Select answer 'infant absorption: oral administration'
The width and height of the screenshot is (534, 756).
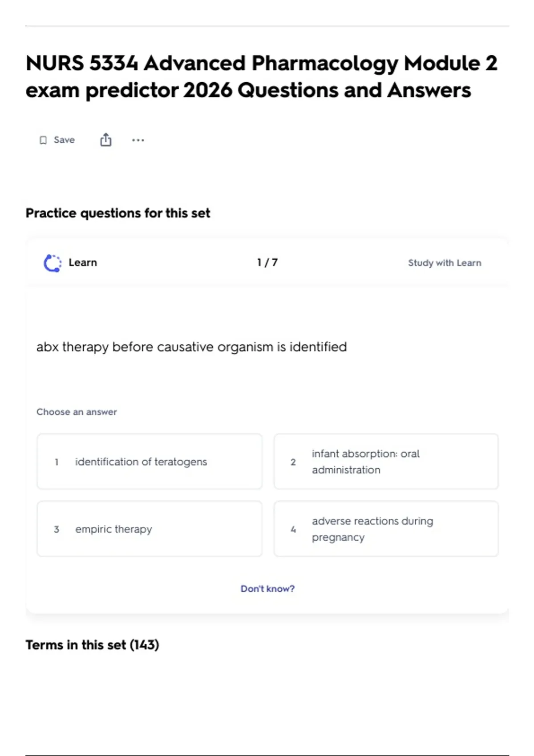pos(386,462)
